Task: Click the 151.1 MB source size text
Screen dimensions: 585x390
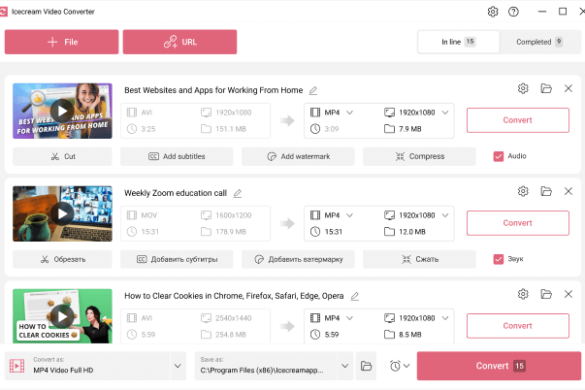Action: click(x=231, y=129)
